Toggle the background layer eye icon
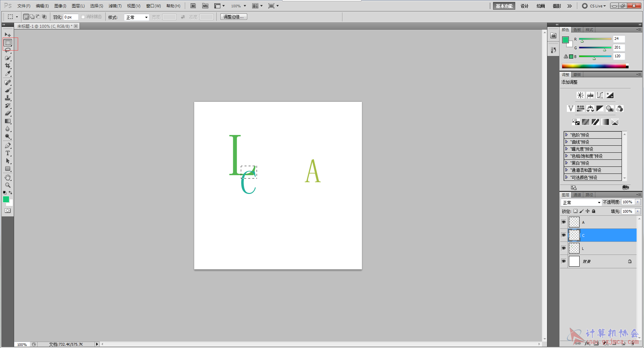This screenshot has width=644, height=348. 563,261
